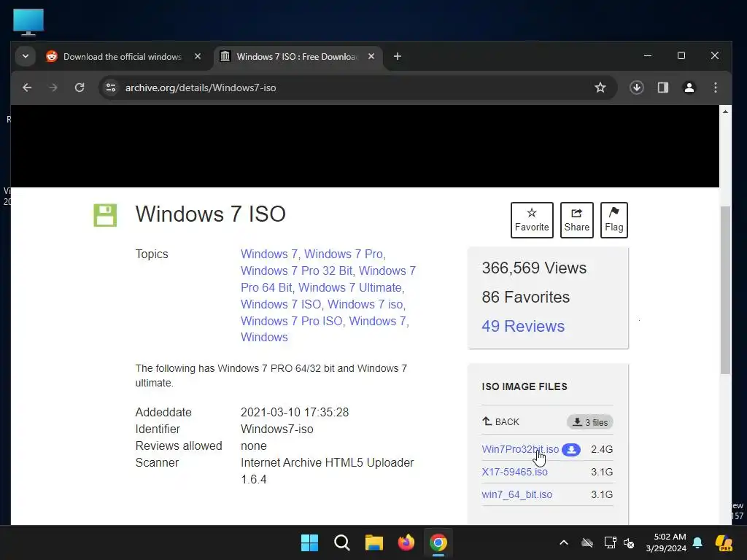Image resolution: width=747 pixels, height=560 pixels.
Task: Click the page vertical scrollbar thumb
Action: 725,289
